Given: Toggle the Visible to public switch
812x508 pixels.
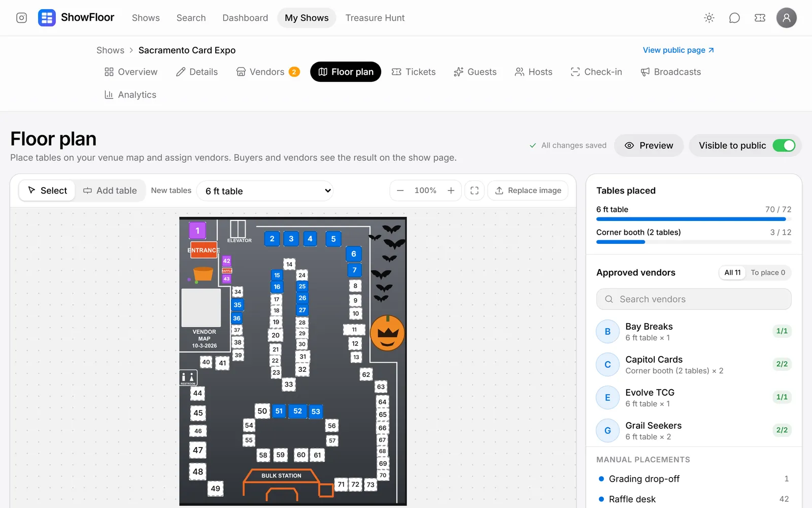Looking at the screenshot, I should (x=784, y=146).
